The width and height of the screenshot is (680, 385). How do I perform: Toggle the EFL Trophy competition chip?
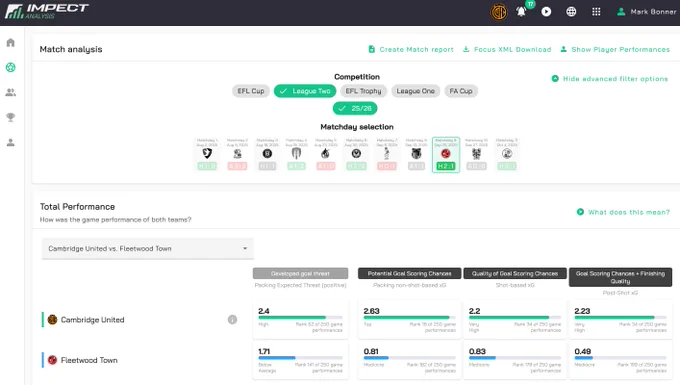pos(363,91)
